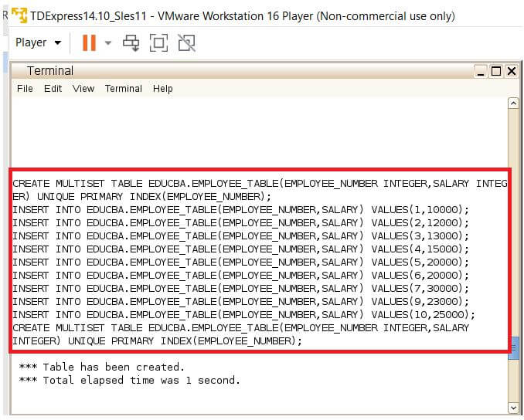
Task: Toggle Unity mode icon
Action: (x=186, y=42)
